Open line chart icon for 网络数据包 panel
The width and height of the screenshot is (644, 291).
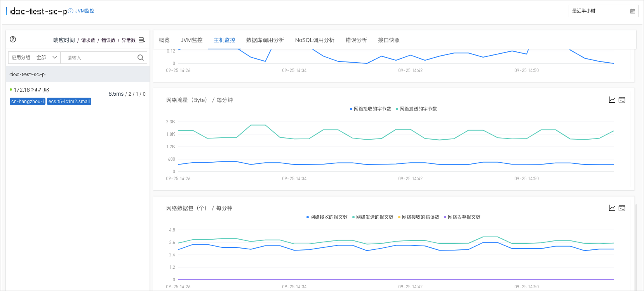[612, 208]
